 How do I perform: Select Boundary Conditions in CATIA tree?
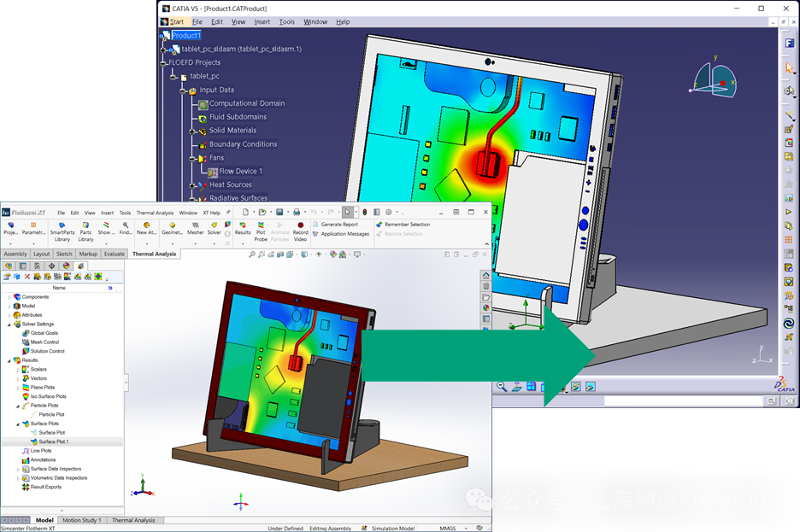[x=243, y=144]
